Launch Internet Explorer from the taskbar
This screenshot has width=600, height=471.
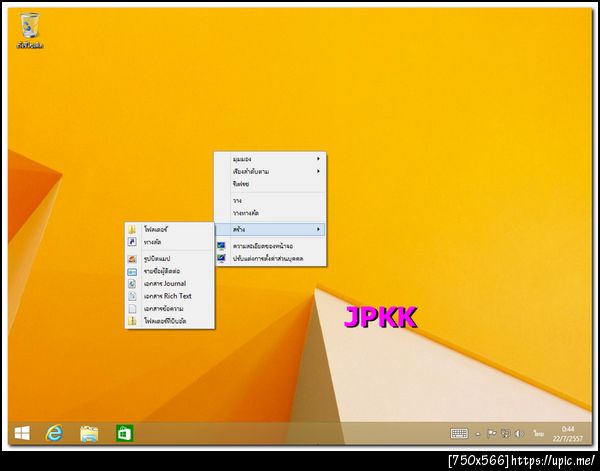[x=54, y=434]
